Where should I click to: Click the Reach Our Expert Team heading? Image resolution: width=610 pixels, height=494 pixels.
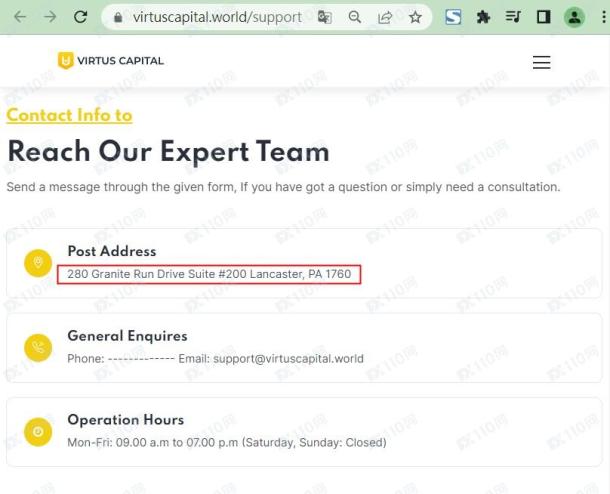click(x=168, y=152)
